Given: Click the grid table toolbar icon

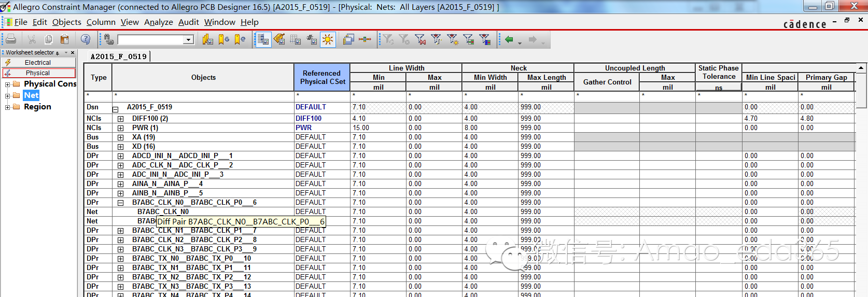Looking at the screenshot, I should coord(296,39).
